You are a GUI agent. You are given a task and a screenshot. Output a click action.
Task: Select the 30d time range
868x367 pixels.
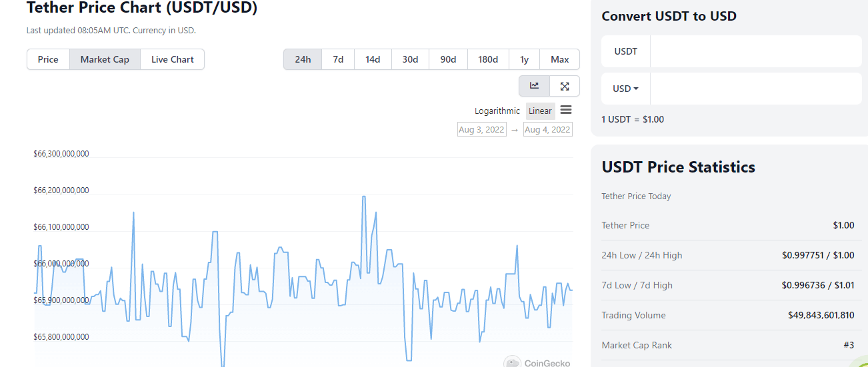pos(410,59)
